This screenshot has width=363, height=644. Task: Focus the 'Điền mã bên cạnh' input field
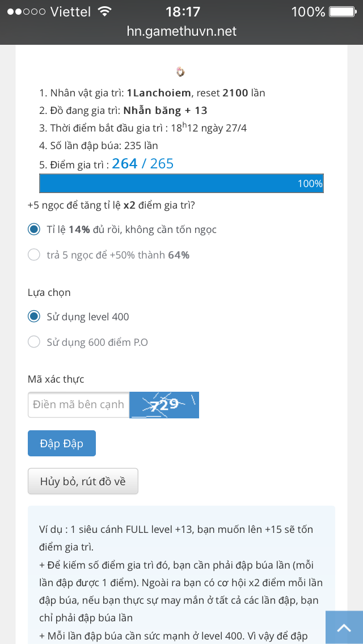(x=78, y=405)
